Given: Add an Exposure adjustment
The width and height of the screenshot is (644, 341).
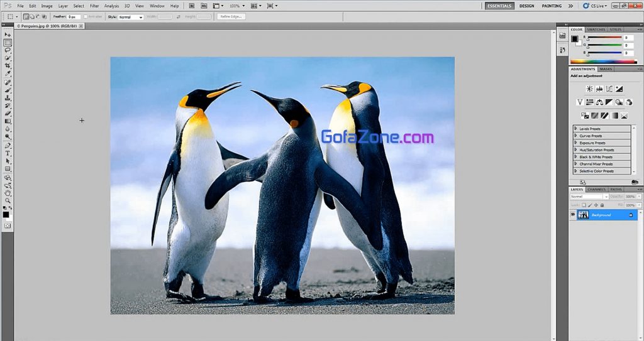Looking at the screenshot, I should (619, 89).
